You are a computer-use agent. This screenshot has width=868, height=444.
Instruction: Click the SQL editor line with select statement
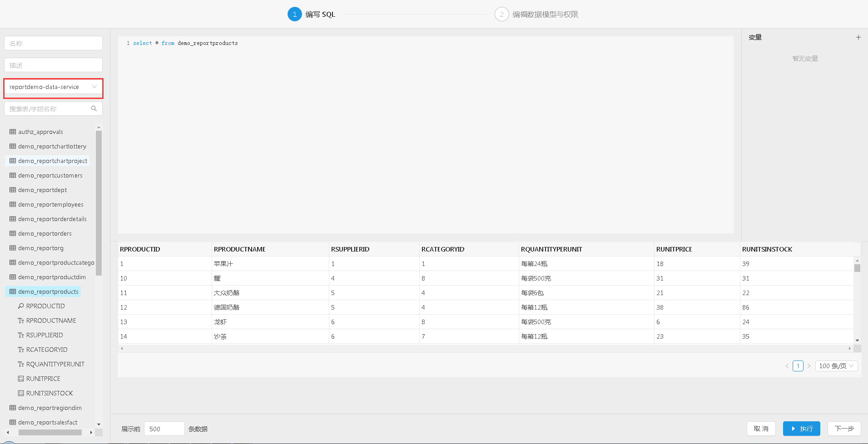185,43
